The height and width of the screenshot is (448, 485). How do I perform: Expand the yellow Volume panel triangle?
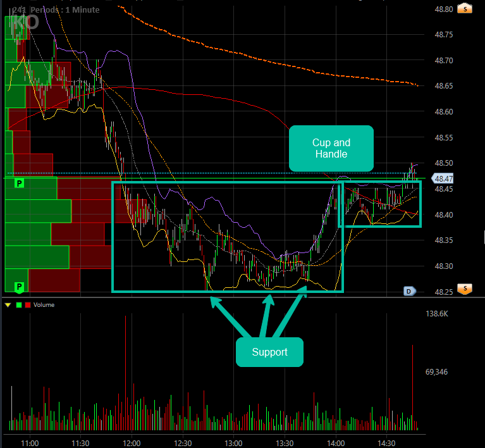pos(8,305)
